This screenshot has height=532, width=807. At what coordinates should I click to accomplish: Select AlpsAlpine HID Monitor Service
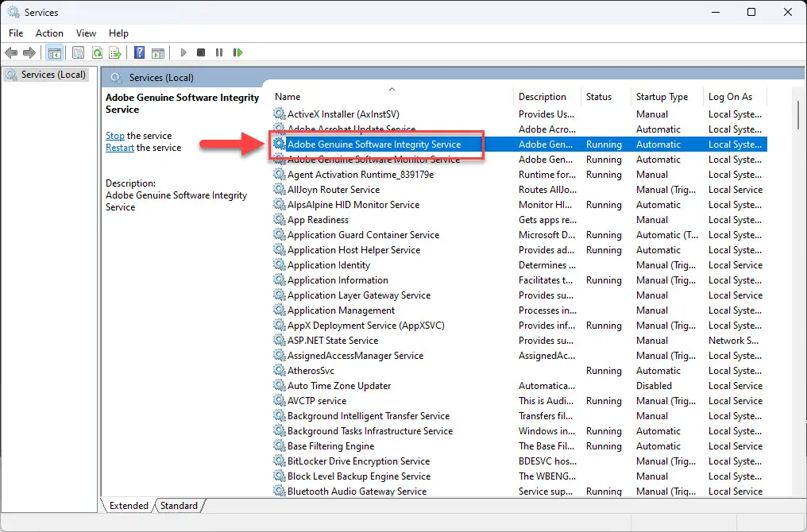(353, 205)
